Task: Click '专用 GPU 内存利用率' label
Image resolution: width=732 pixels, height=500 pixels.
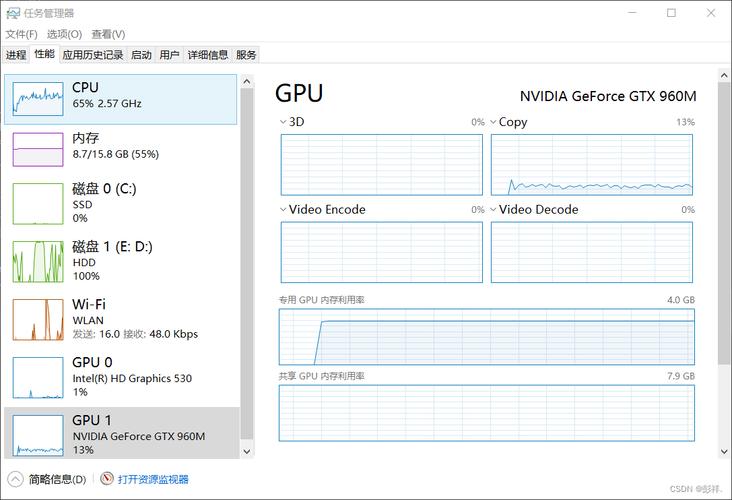Action: (x=322, y=300)
